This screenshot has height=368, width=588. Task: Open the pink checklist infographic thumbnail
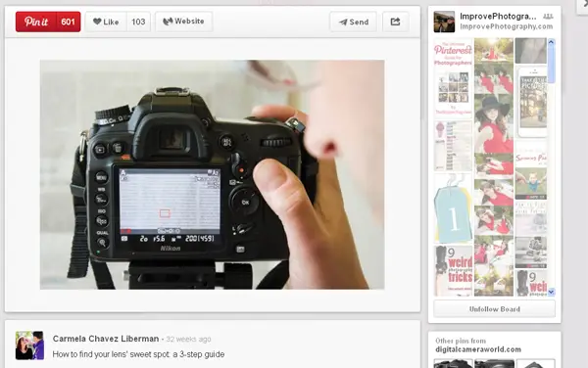453,146
